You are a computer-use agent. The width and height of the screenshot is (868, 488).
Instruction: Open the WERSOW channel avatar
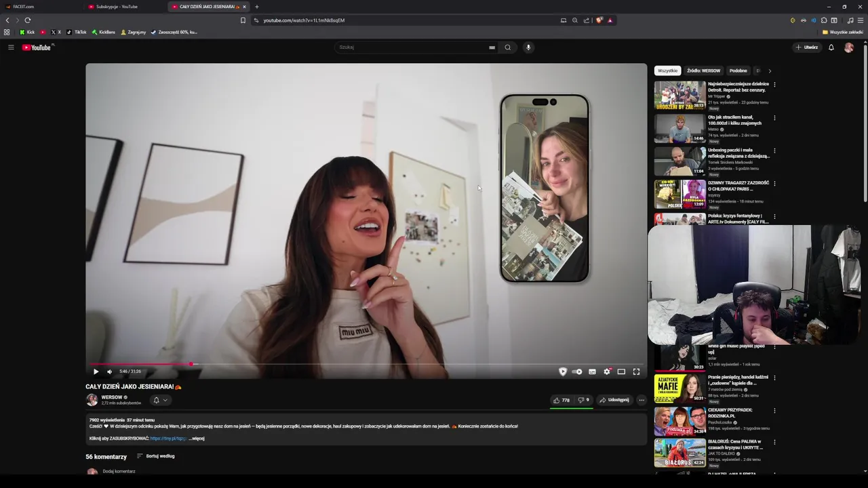pos(92,400)
